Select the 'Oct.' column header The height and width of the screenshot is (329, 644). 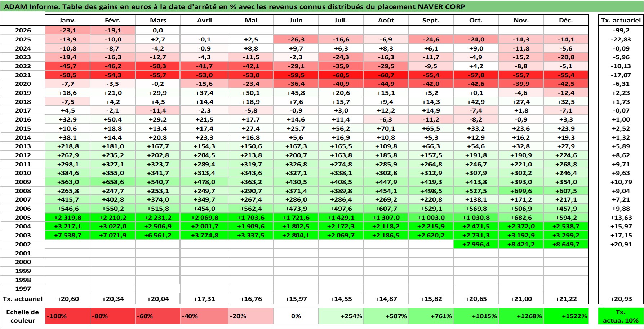pyautogui.click(x=476, y=21)
